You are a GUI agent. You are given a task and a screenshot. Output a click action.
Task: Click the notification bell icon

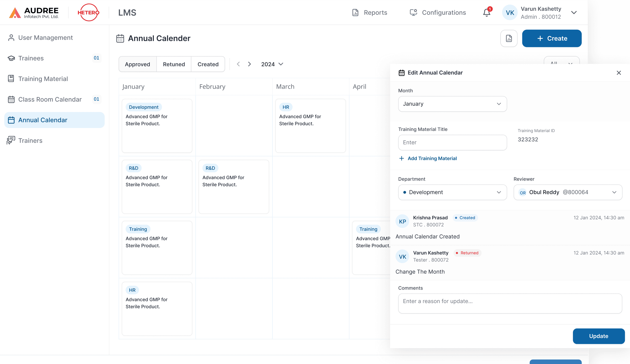486,13
